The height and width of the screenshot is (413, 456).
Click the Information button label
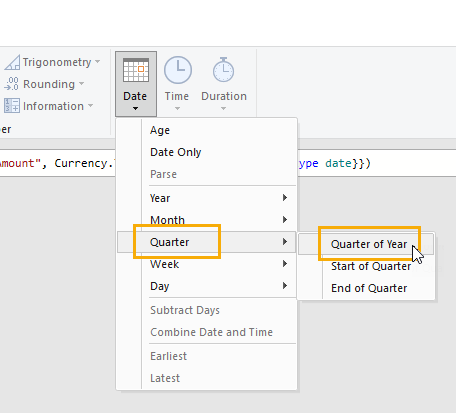pos(53,106)
